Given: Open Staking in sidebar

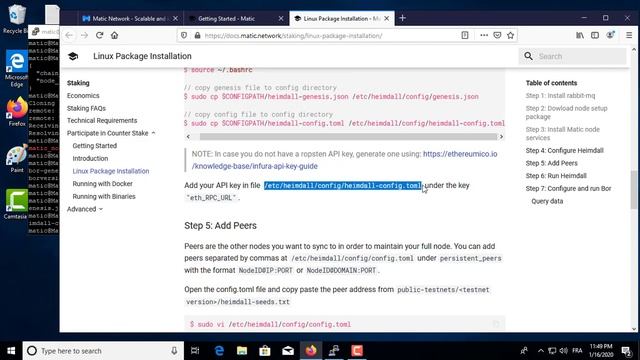Looking at the screenshot, I should (78, 83).
